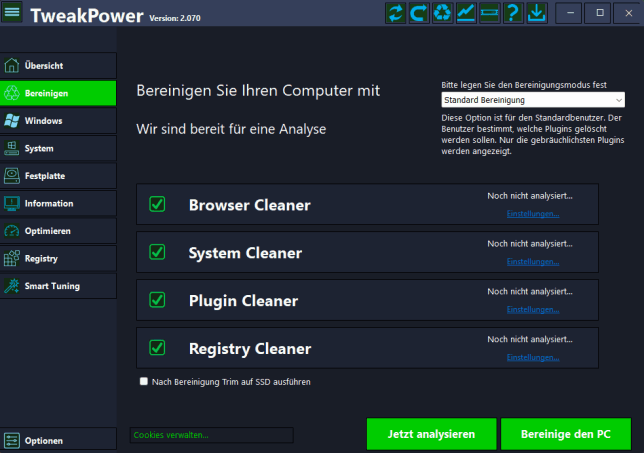
Task: Toggle the Plugin Cleaner checkbox
Action: pyautogui.click(x=157, y=300)
